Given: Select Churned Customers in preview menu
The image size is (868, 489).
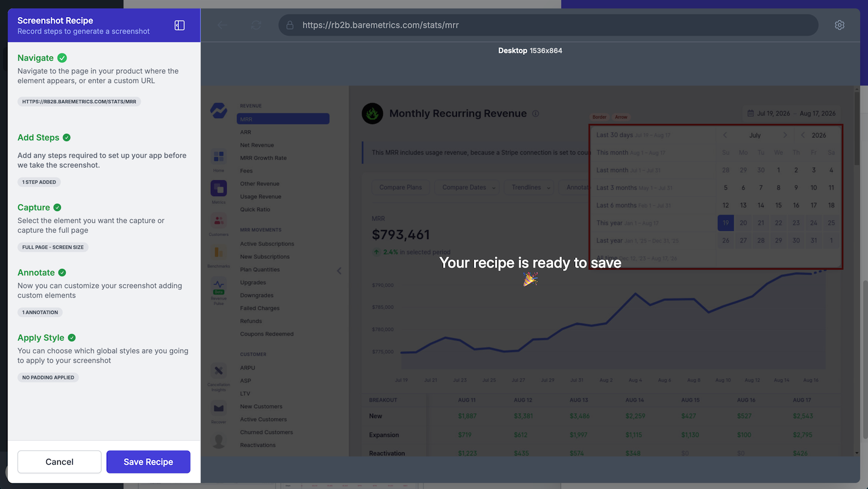Looking at the screenshot, I should [266, 432].
